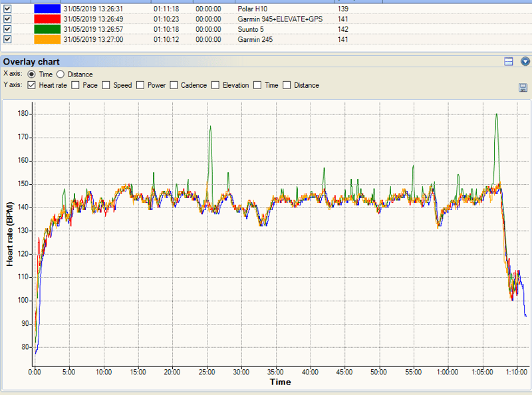Click the Overlay chart panel title

point(31,62)
